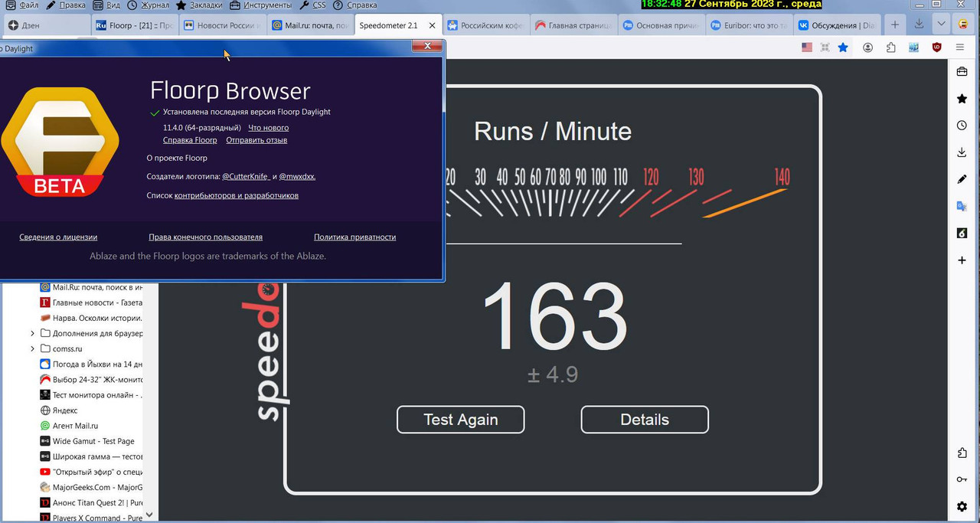Screen dimensions: 980x523
Task: Switch to the VK Обсуждения tab
Action: pos(838,25)
